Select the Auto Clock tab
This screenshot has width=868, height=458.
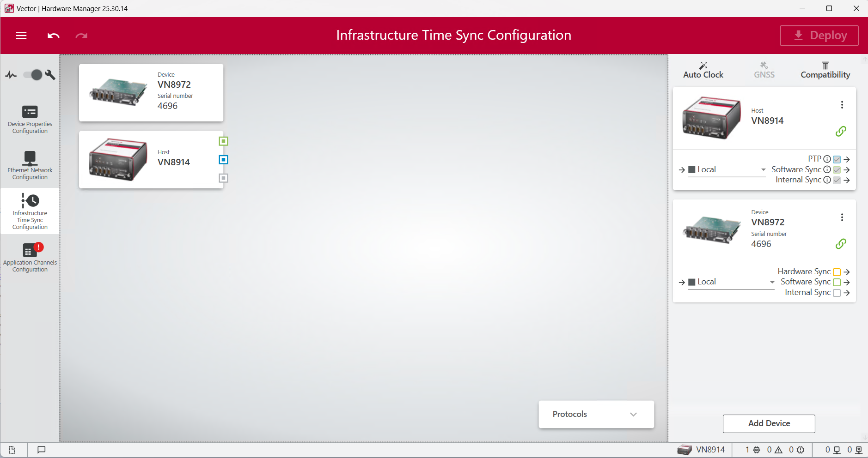click(703, 70)
